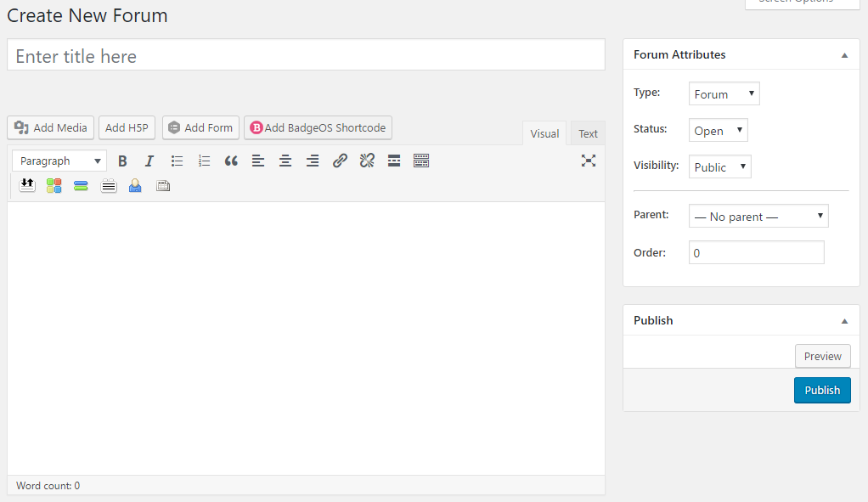This screenshot has width=868, height=502.
Task: Click the Add Media button
Action: point(51,127)
